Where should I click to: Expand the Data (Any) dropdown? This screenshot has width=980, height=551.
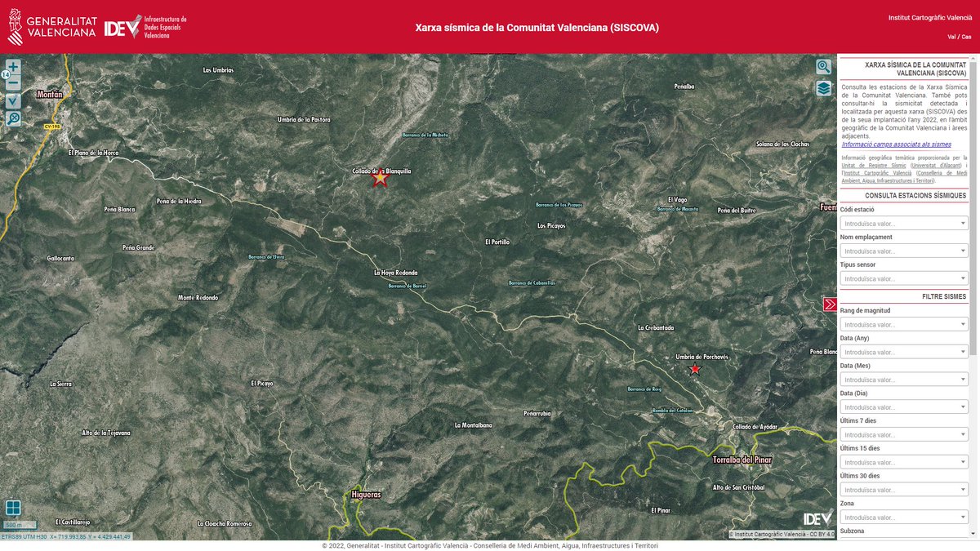(904, 352)
